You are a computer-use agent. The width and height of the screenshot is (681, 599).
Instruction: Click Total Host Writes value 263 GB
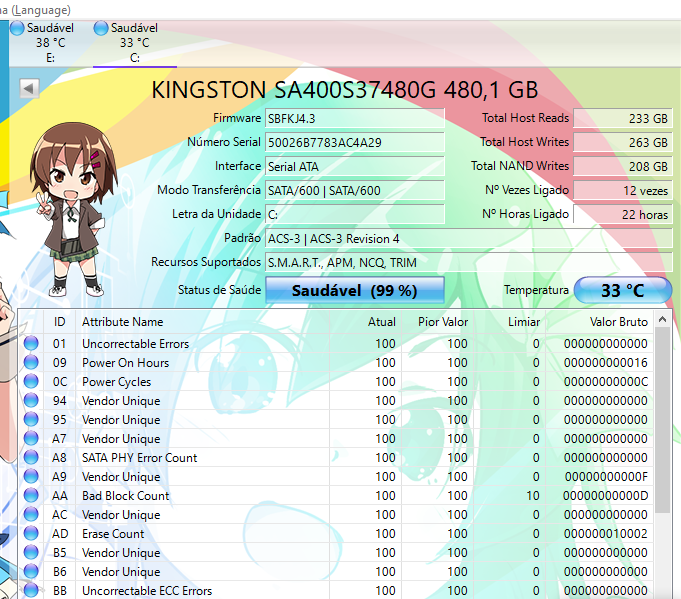pos(622,142)
